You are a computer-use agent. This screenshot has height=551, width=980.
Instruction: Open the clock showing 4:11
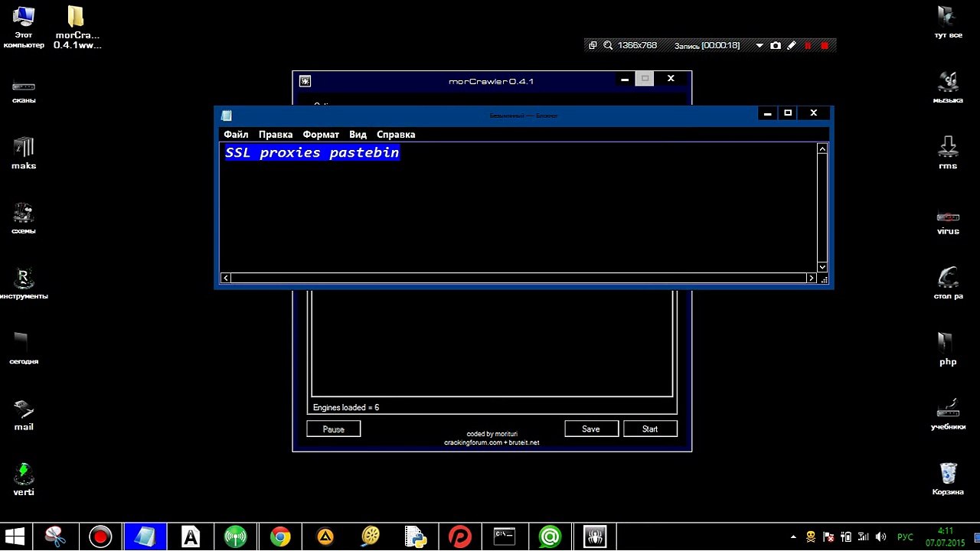point(946,536)
